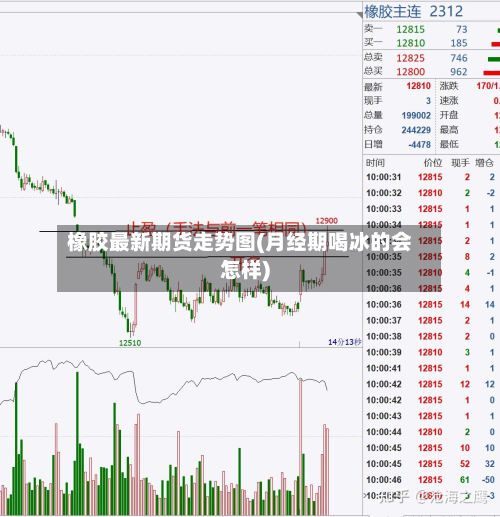The width and height of the screenshot is (500, 517).
Task: Click the 总量 total volume 199002
Action: 416,115
